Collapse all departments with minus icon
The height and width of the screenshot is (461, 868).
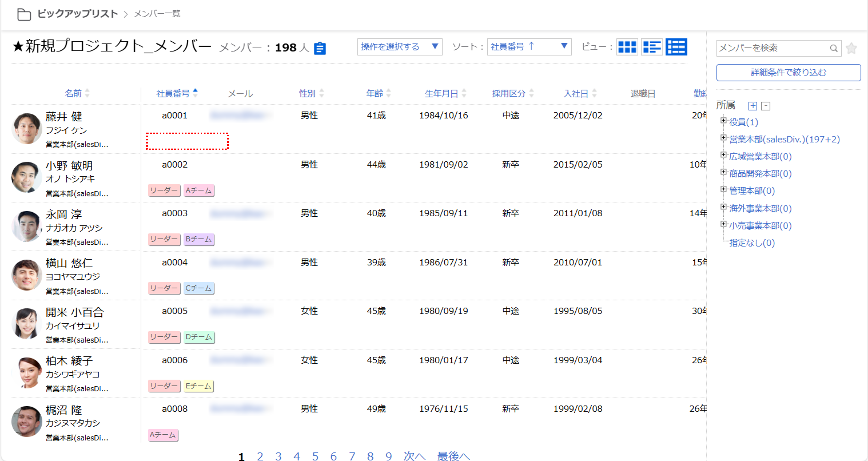766,106
